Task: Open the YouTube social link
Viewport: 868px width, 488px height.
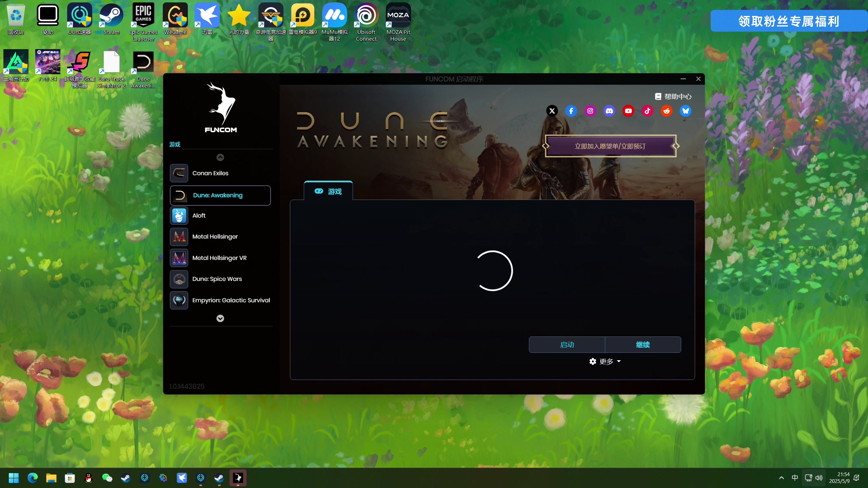Action: [x=628, y=111]
